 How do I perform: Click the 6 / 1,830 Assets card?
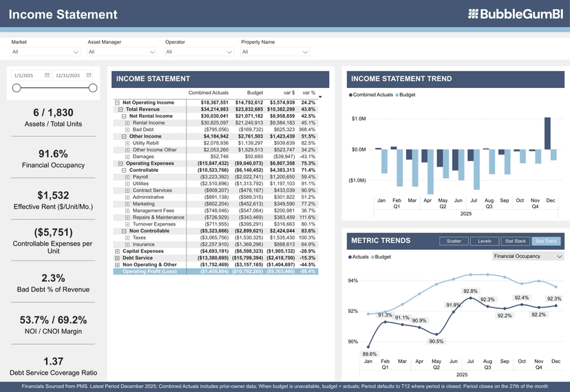pyautogui.click(x=53, y=118)
